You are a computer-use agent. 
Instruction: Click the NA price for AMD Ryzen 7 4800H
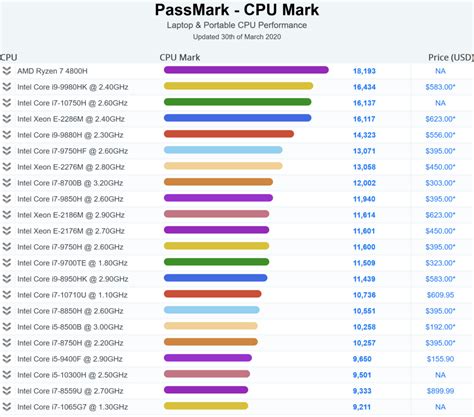tap(440, 71)
